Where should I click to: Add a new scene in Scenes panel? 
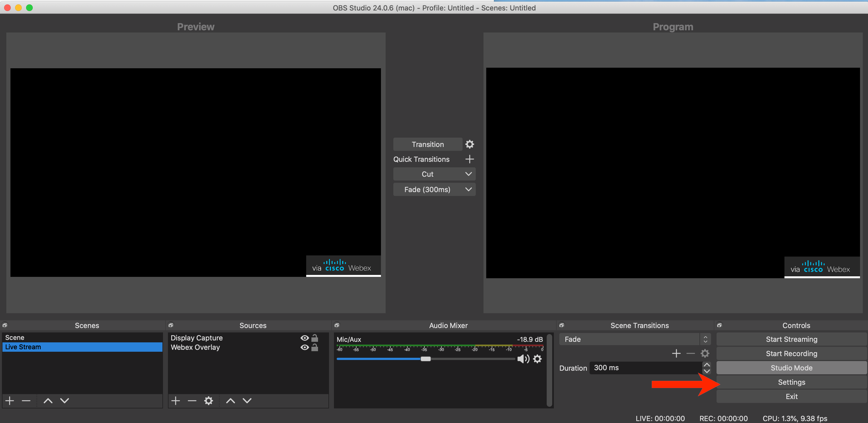point(10,401)
